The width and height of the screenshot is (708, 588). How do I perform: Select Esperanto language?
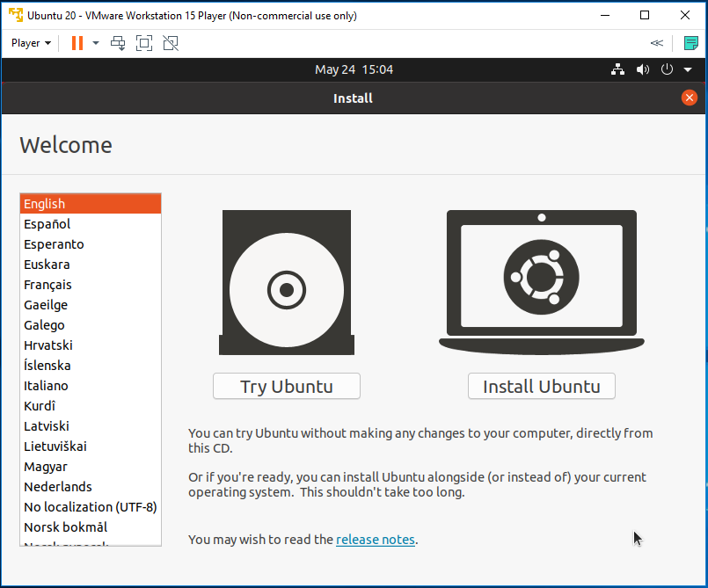click(91, 244)
